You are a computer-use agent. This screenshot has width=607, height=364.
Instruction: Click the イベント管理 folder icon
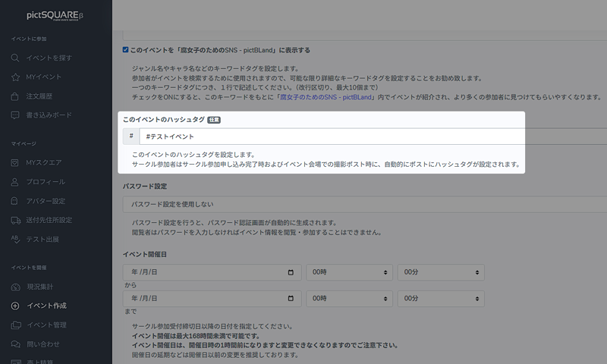coord(16,325)
